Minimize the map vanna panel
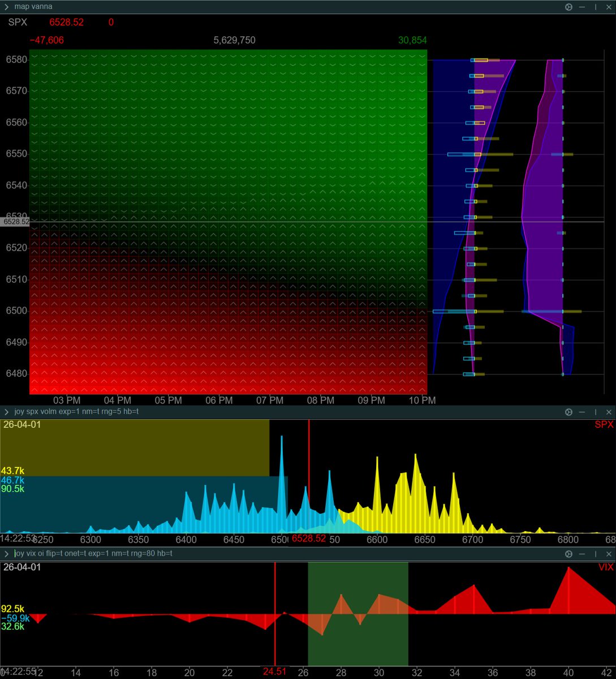The width and height of the screenshot is (616, 679). [582, 7]
